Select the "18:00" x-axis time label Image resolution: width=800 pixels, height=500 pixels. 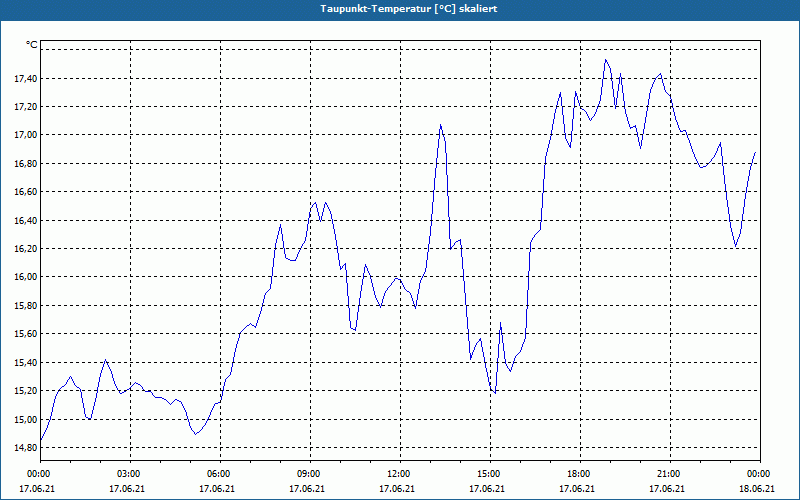click(x=580, y=474)
